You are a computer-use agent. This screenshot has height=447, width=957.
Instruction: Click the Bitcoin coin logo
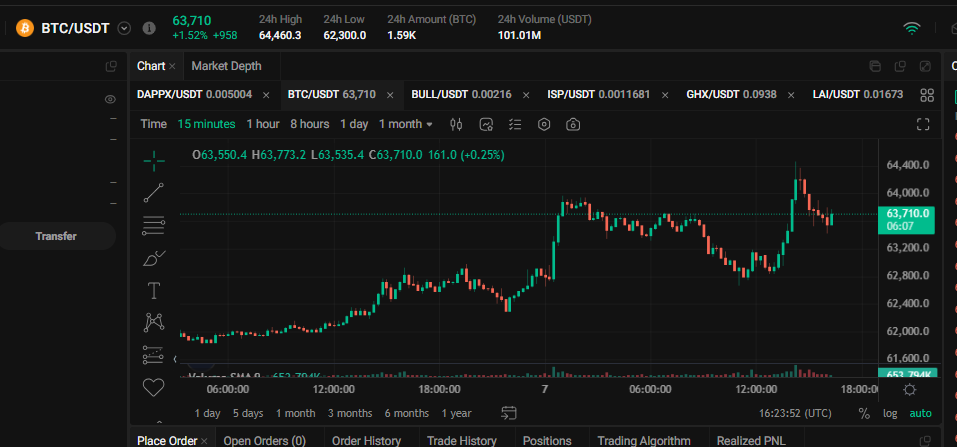[x=25, y=28]
